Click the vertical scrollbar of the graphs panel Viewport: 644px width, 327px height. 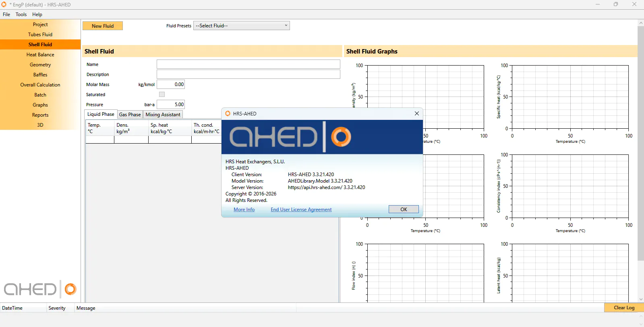[641, 143]
